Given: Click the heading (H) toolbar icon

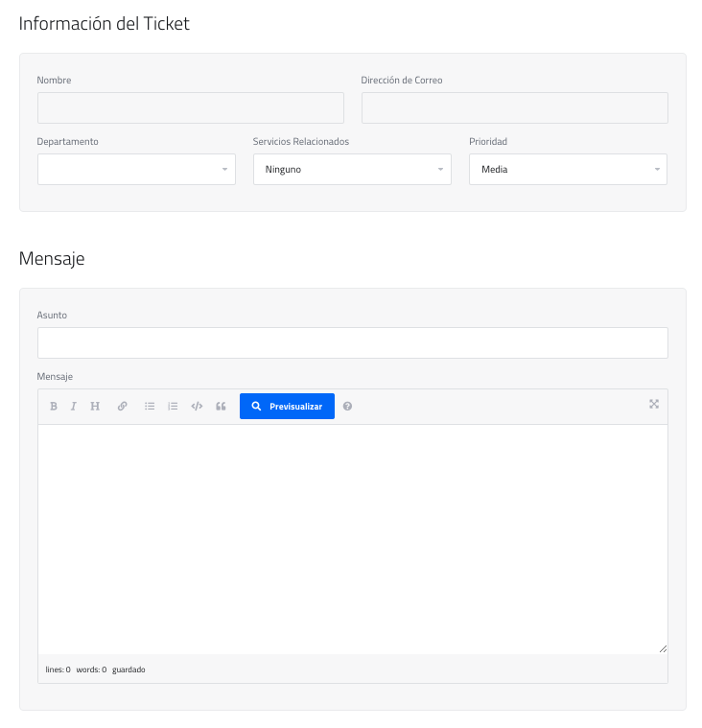Looking at the screenshot, I should tap(95, 407).
